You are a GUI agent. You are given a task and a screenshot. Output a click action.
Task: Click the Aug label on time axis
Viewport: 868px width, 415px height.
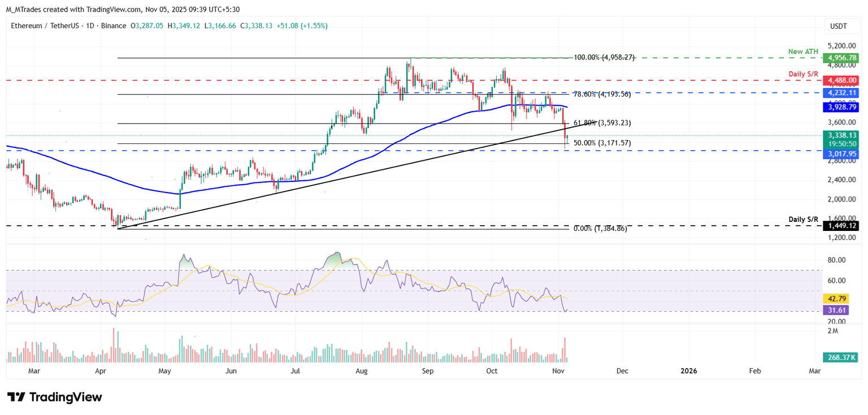(362, 371)
